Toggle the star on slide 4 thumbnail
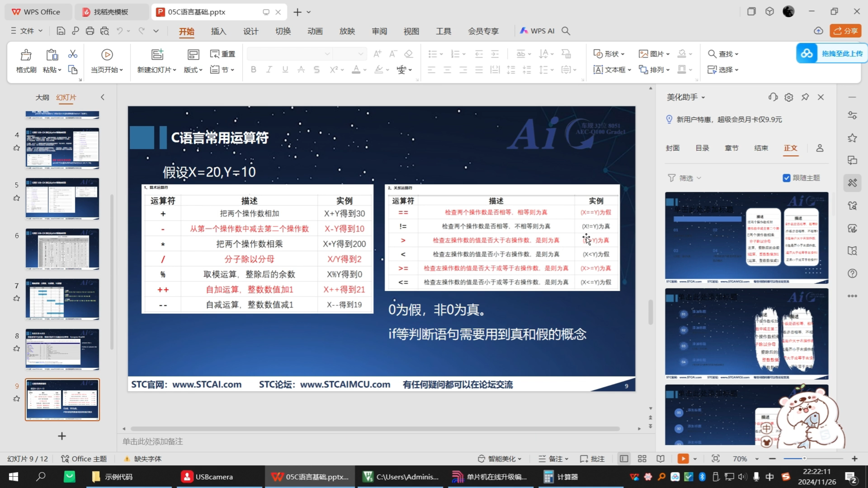 (x=16, y=148)
